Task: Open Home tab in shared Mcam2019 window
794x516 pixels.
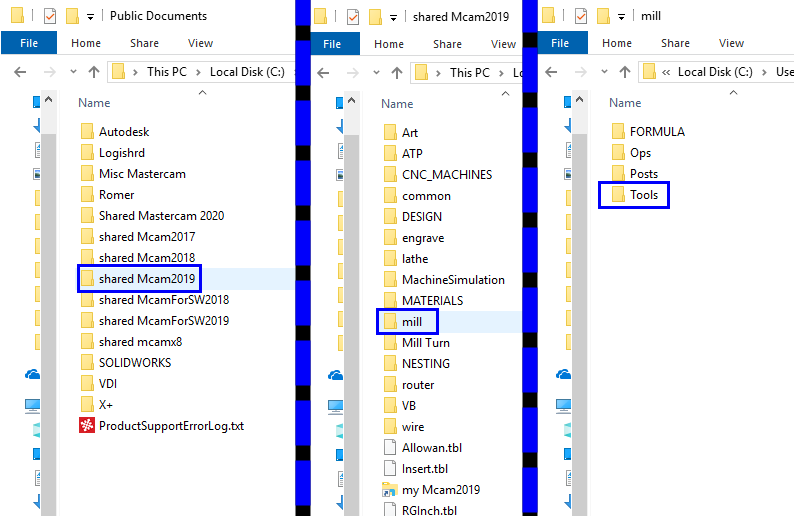Action: tap(389, 44)
